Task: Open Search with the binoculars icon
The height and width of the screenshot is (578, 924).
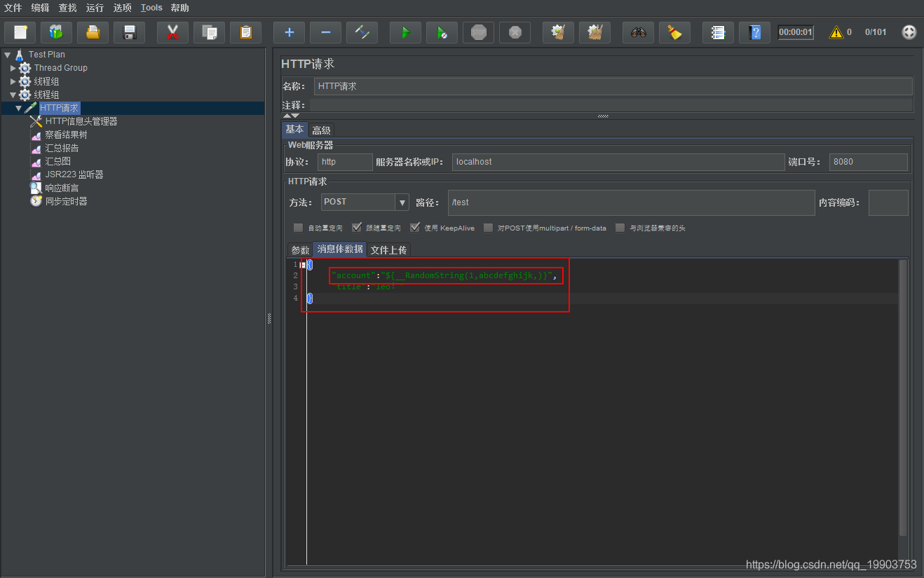Action: pyautogui.click(x=638, y=32)
